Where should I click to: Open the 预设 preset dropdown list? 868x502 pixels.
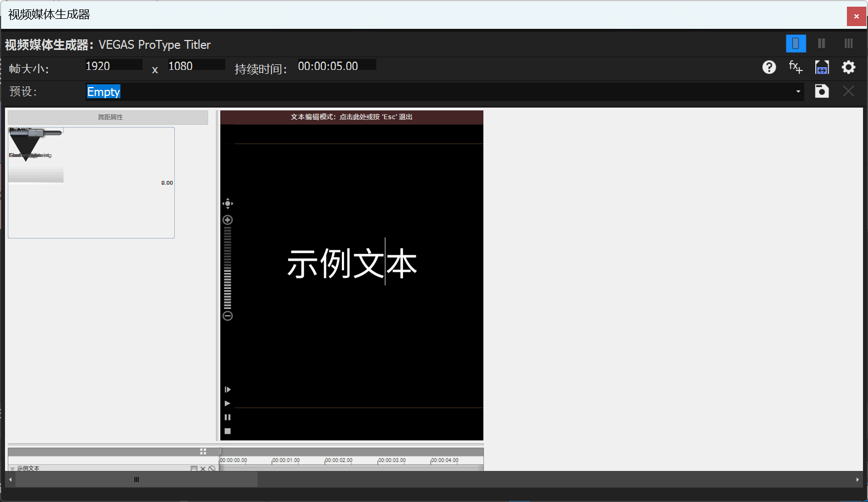click(x=798, y=92)
